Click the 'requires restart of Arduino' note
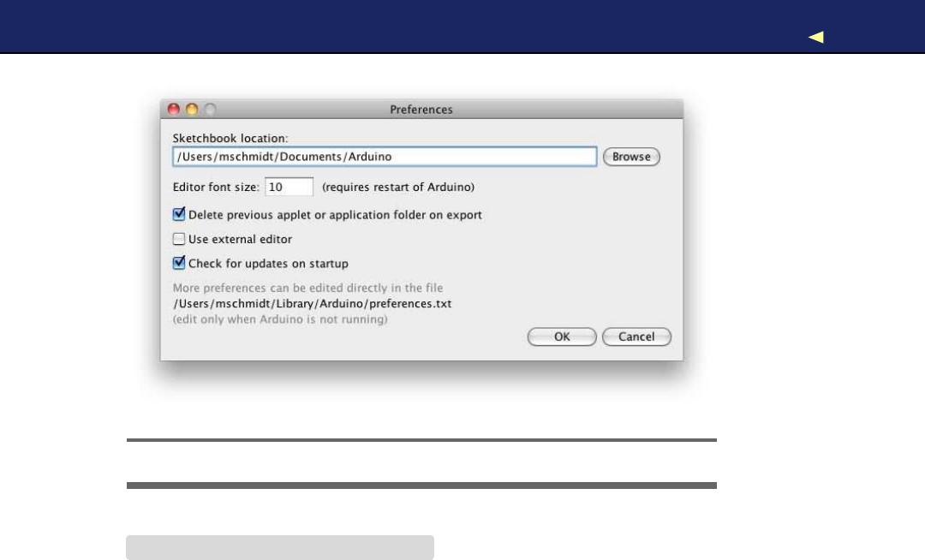 tap(398, 187)
